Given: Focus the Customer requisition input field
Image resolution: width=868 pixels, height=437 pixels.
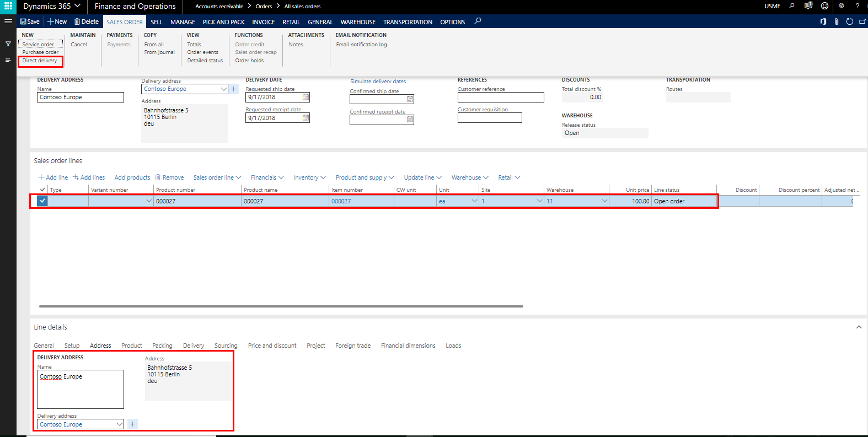Looking at the screenshot, I should [490, 117].
